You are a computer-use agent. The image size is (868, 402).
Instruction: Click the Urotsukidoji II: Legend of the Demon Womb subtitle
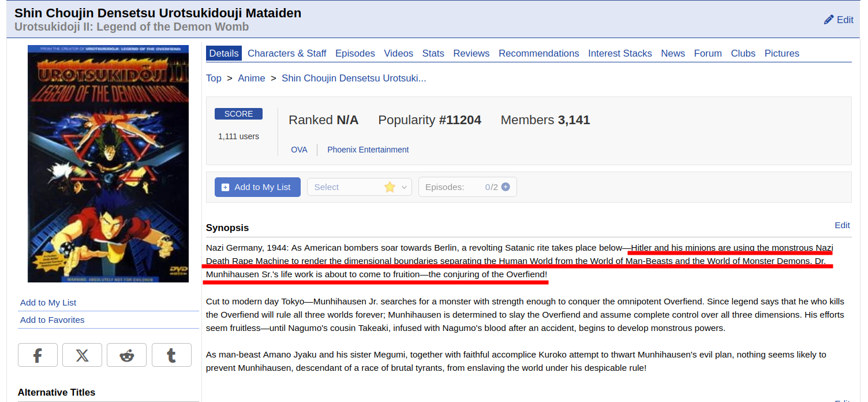(132, 27)
